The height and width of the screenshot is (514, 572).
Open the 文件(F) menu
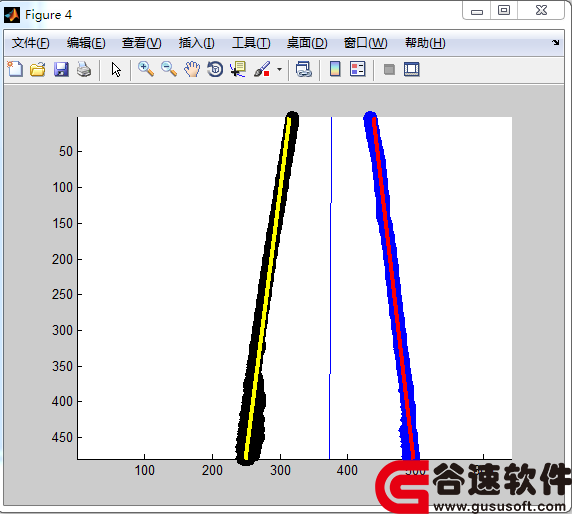[30, 43]
